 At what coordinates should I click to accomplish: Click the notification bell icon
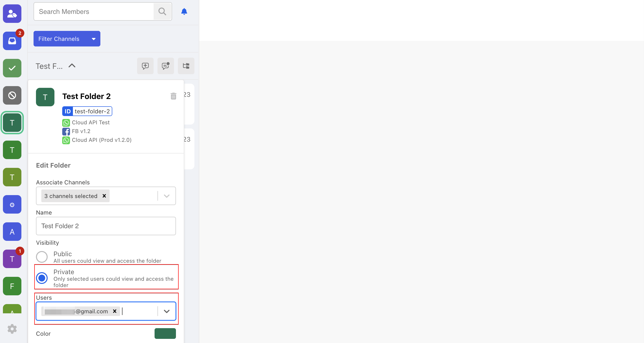point(184,11)
